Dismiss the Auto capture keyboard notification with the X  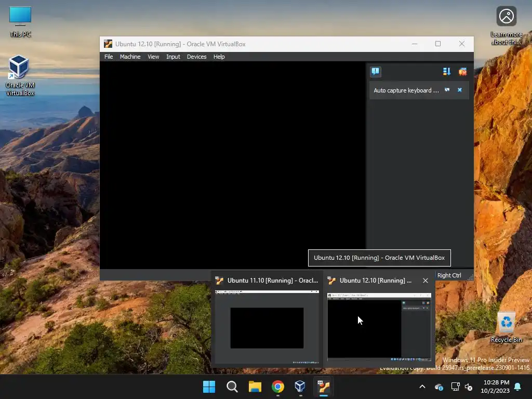point(460,90)
